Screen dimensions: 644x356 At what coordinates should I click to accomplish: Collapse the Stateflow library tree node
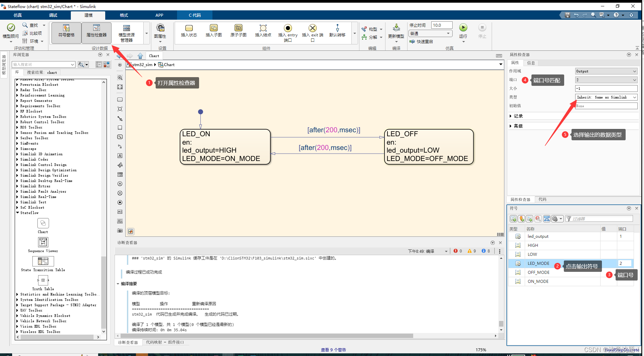point(17,213)
